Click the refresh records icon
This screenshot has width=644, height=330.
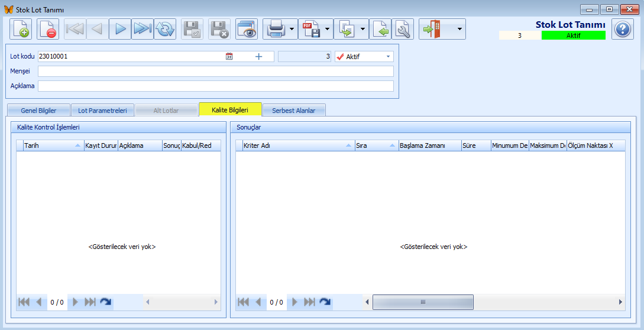165,29
